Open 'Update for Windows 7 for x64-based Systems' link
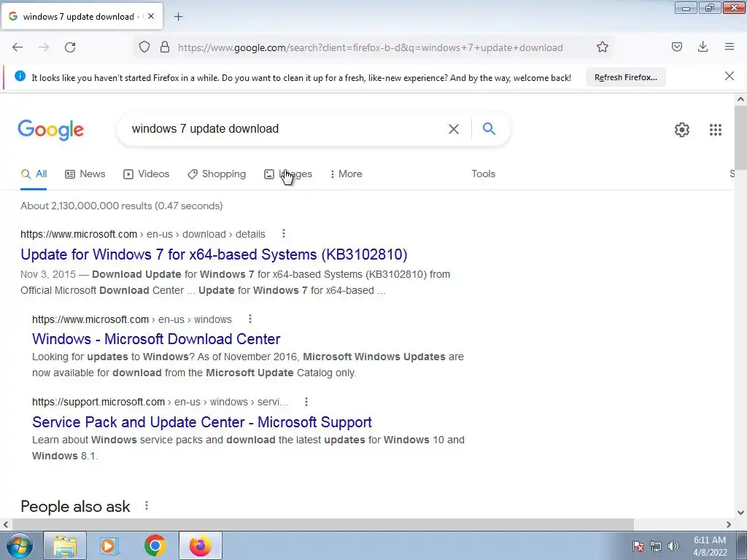This screenshot has height=560, width=747. [x=214, y=254]
